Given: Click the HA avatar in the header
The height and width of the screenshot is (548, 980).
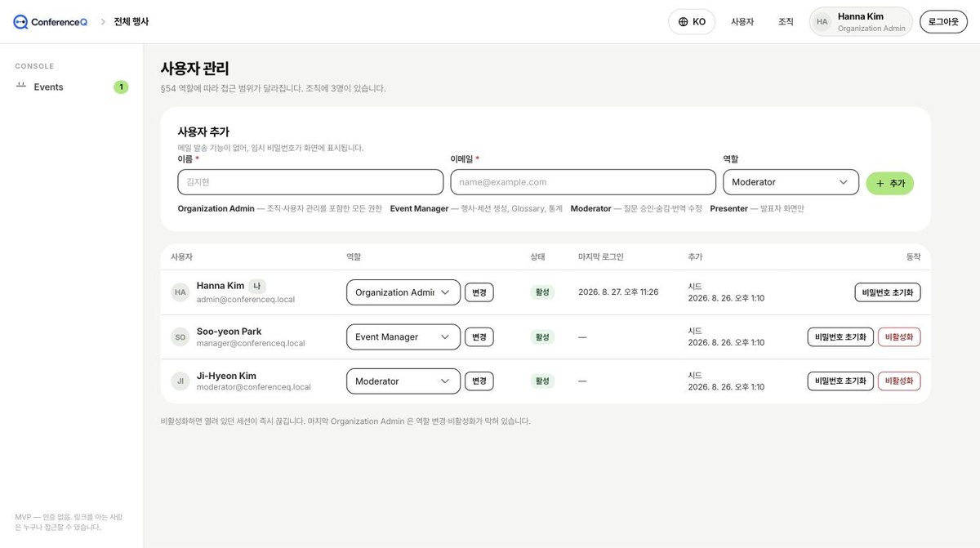Looking at the screenshot, I should click(x=822, y=22).
